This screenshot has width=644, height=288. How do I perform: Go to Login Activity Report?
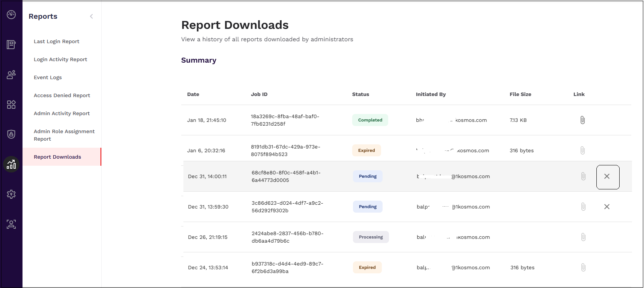(60, 59)
